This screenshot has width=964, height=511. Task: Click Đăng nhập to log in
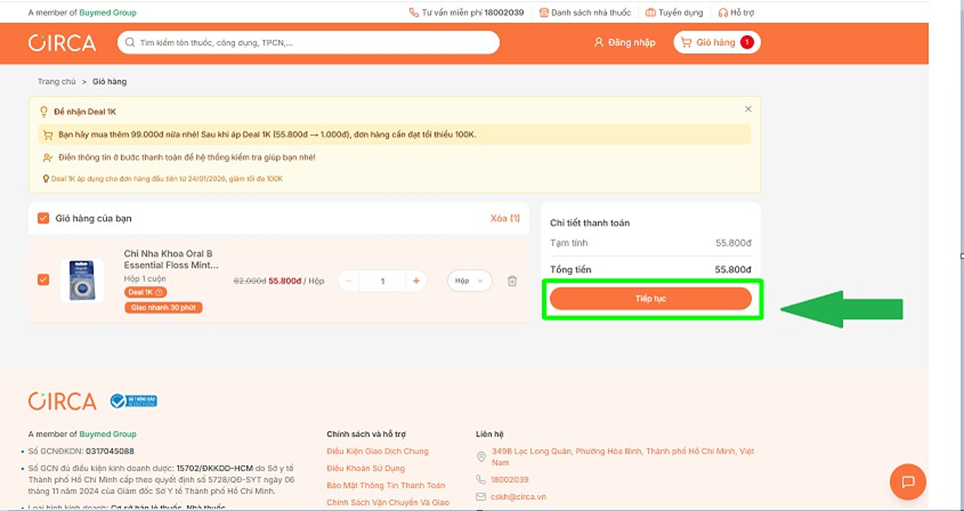pyautogui.click(x=624, y=43)
